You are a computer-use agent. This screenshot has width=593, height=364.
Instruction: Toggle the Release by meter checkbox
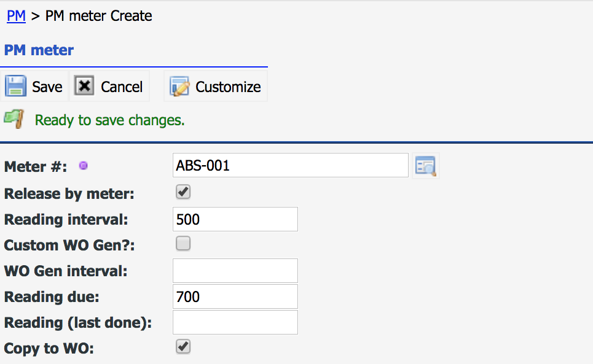click(183, 192)
